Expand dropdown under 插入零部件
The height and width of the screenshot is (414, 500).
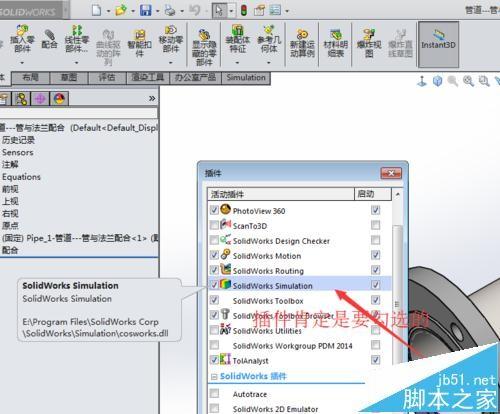tap(22, 63)
